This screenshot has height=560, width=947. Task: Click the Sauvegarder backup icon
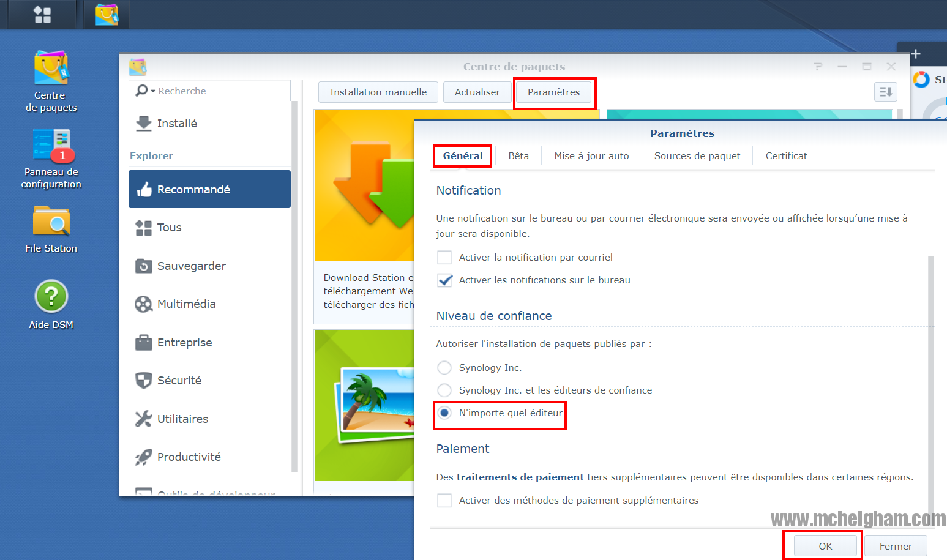pyautogui.click(x=143, y=266)
